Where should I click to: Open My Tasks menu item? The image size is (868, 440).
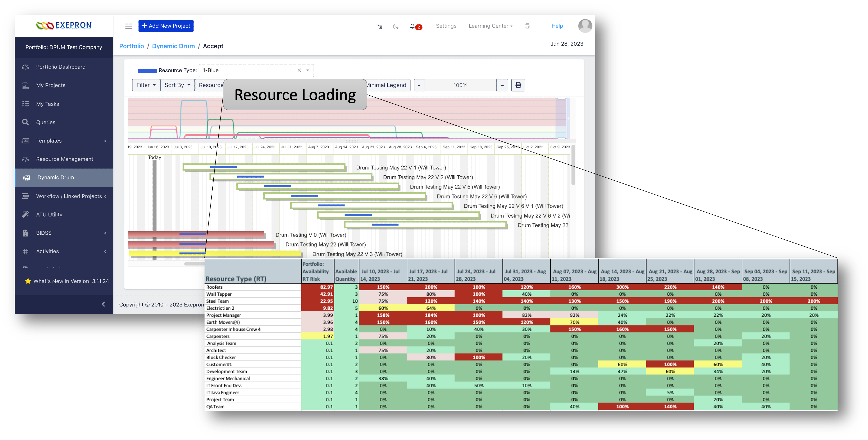point(64,104)
